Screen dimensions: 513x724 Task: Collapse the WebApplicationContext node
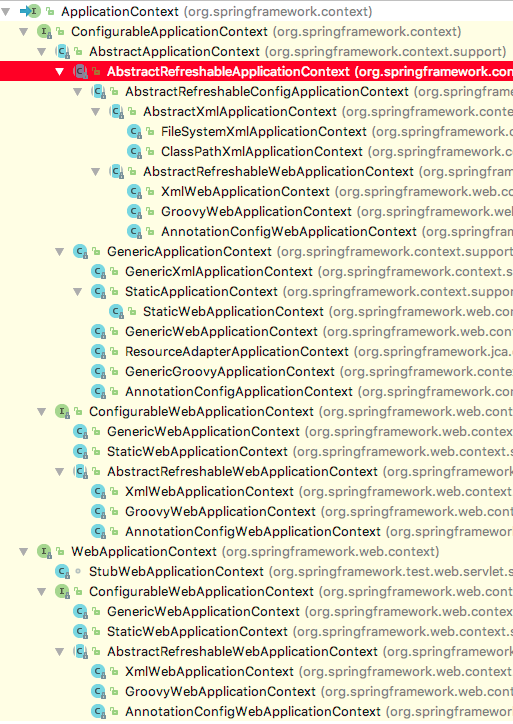pos(24,552)
